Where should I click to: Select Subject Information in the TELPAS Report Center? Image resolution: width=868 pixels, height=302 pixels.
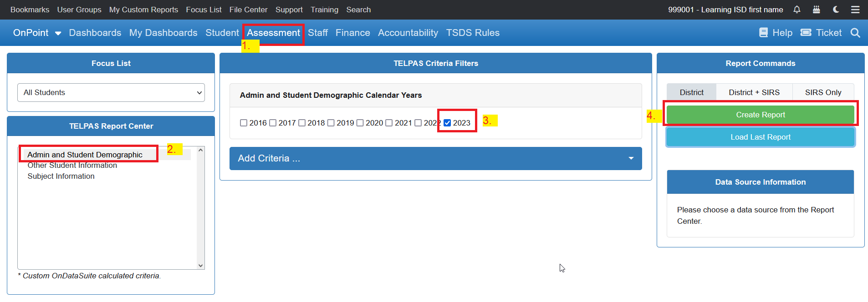click(61, 176)
